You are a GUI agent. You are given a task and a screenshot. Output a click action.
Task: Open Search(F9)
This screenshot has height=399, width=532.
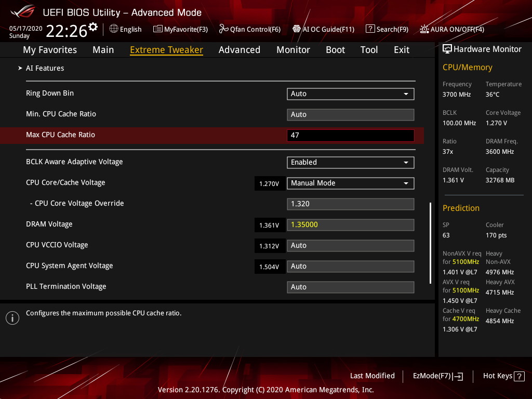pyautogui.click(x=387, y=29)
